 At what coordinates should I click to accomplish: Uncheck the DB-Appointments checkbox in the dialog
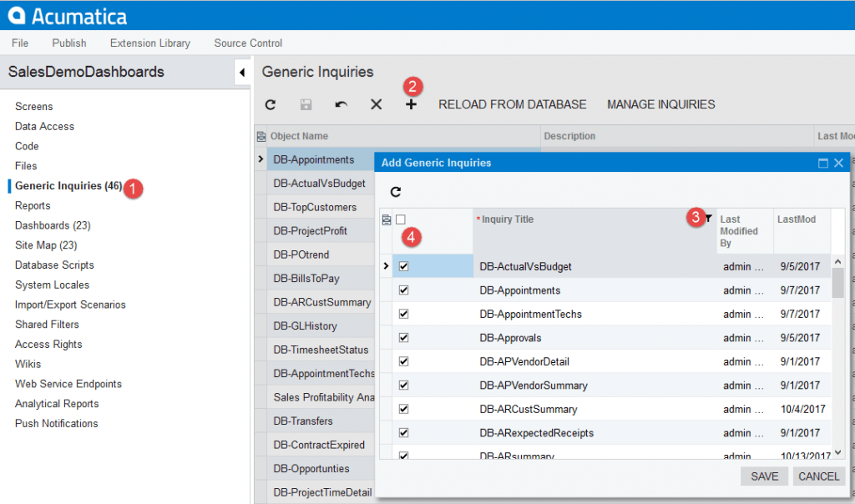[x=403, y=290]
